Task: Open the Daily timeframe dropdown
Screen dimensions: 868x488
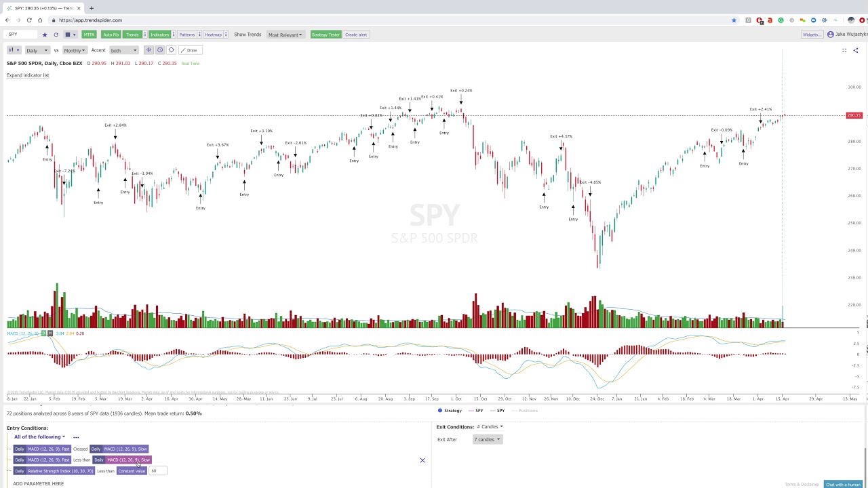Action: point(37,50)
